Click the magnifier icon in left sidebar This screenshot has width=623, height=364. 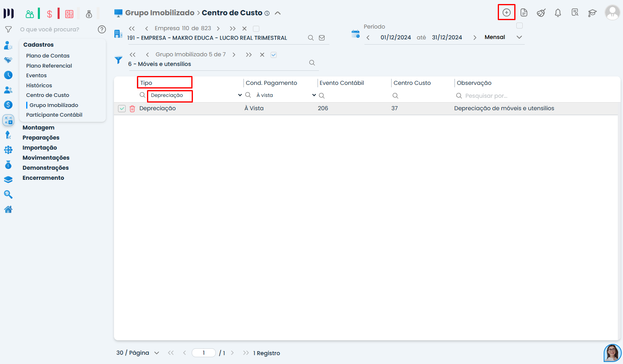click(x=8, y=195)
